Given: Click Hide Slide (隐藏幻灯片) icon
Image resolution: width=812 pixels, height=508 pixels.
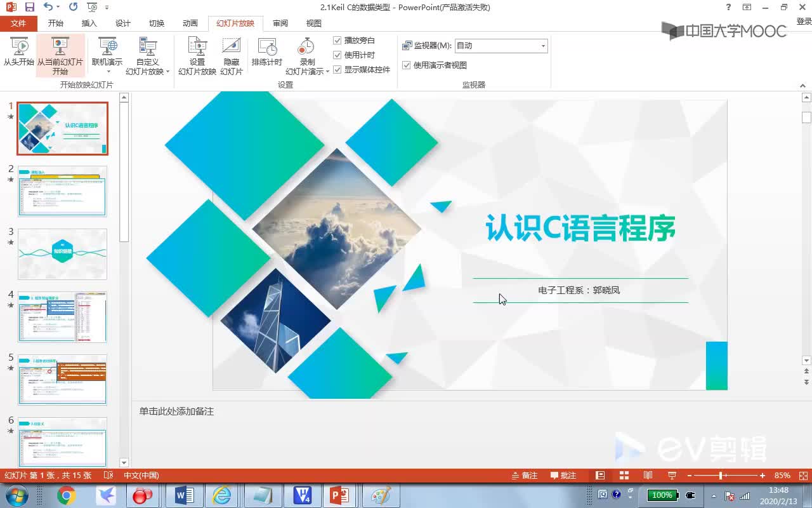Looking at the screenshot, I should click(x=231, y=56).
